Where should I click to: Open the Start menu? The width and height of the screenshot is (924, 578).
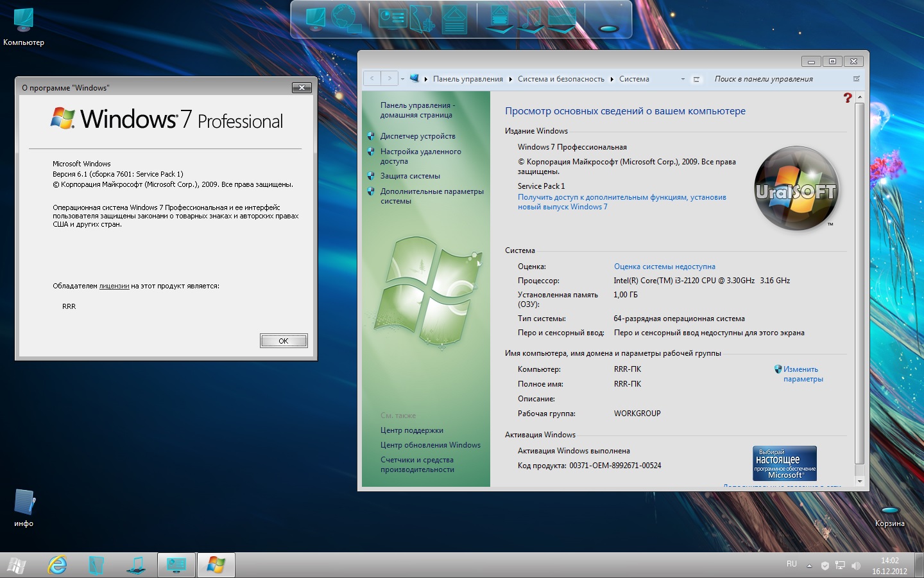coord(17,565)
